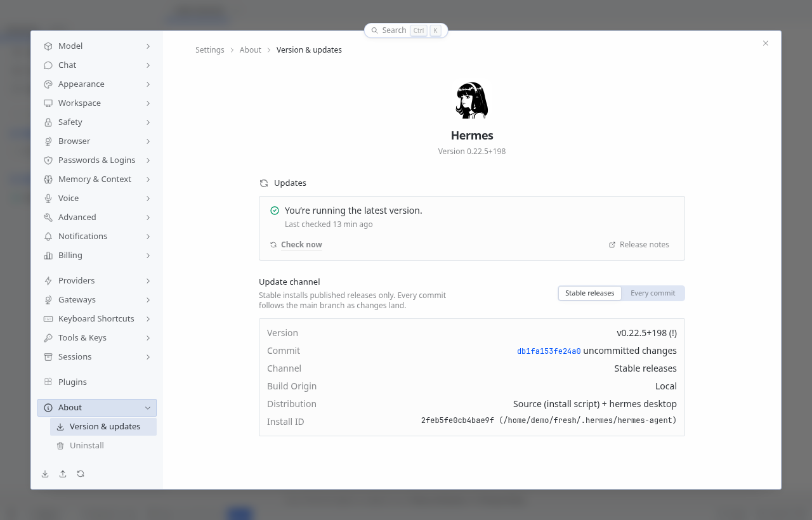The height and width of the screenshot is (520, 812).
Task: Click the Billing bar chart icon
Action: click(48, 255)
